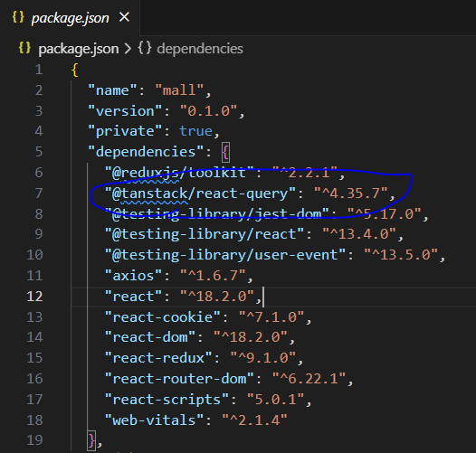Image resolution: width=476 pixels, height=453 pixels.
Task: Click the "react-scripts" key
Action: (x=167, y=400)
